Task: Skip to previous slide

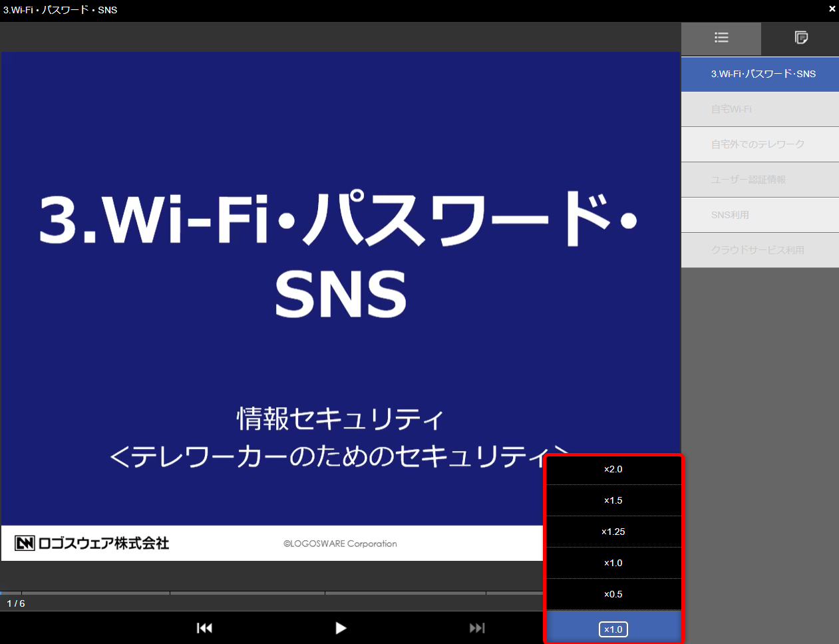Action: click(x=204, y=628)
